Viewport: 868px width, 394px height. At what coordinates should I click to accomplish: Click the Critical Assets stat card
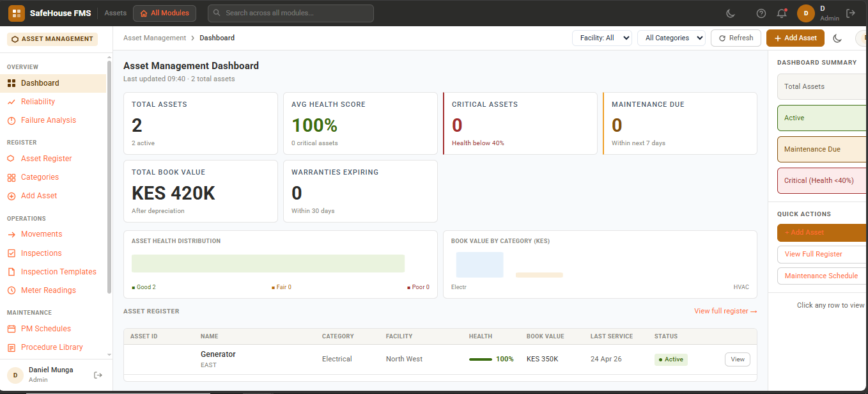coord(520,123)
